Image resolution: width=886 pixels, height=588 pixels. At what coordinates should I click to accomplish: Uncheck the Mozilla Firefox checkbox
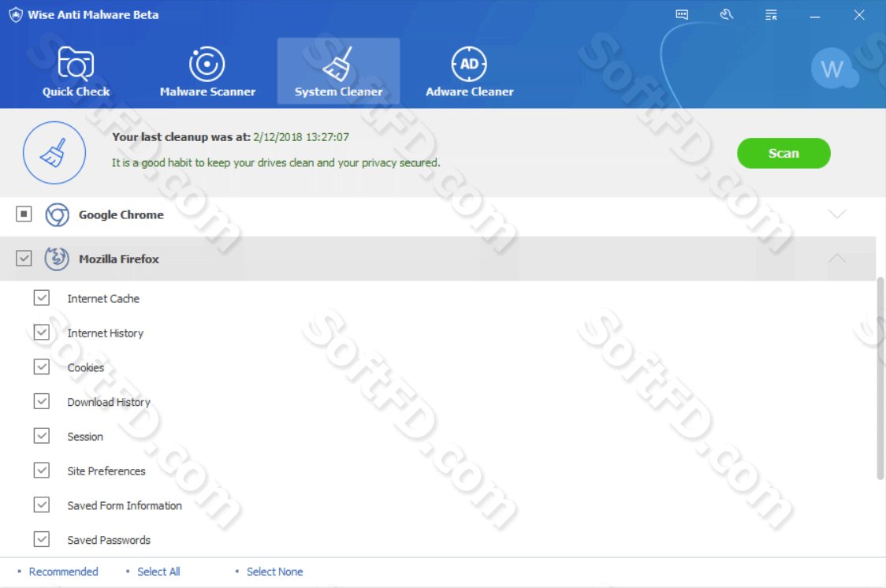(x=24, y=258)
